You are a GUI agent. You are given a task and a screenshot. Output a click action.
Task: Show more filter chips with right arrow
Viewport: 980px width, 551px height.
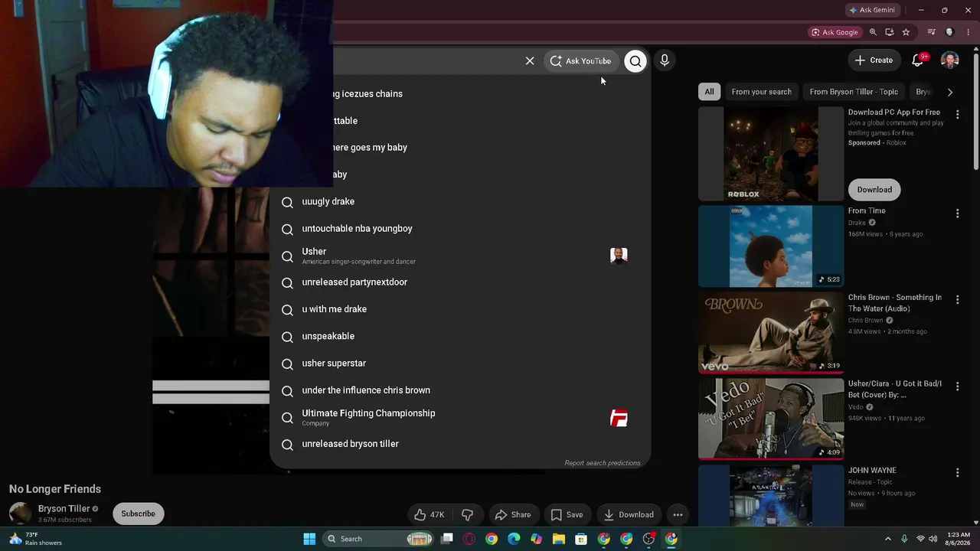(950, 92)
